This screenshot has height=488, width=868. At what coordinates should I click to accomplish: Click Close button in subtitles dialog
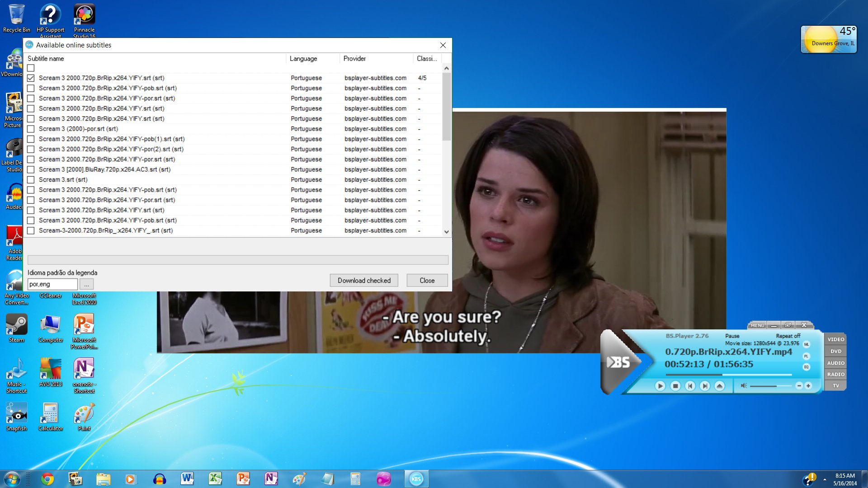pyautogui.click(x=427, y=281)
